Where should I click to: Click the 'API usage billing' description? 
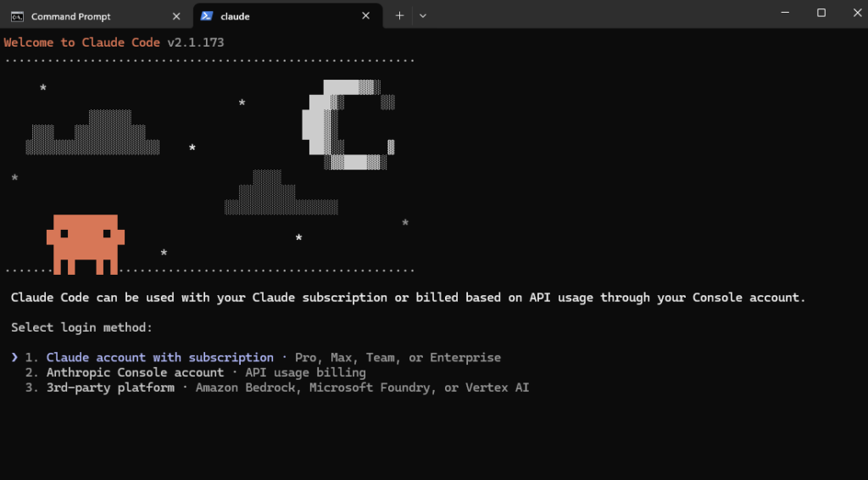305,372
